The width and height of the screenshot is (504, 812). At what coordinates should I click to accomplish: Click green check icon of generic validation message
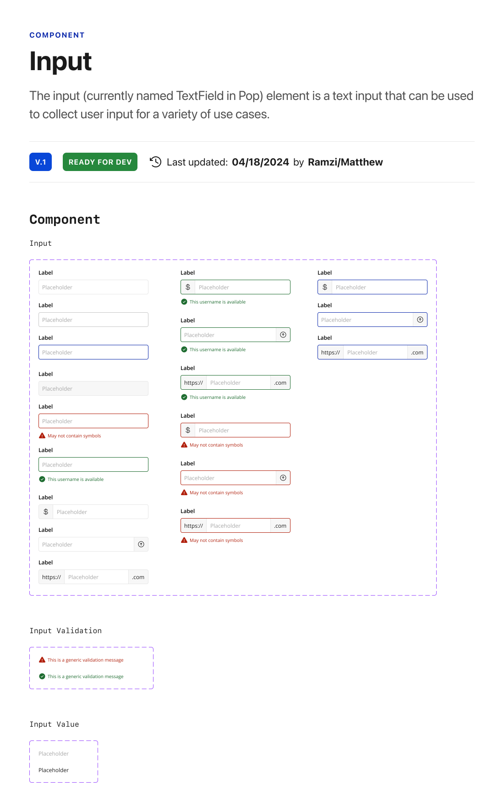click(x=42, y=676)
